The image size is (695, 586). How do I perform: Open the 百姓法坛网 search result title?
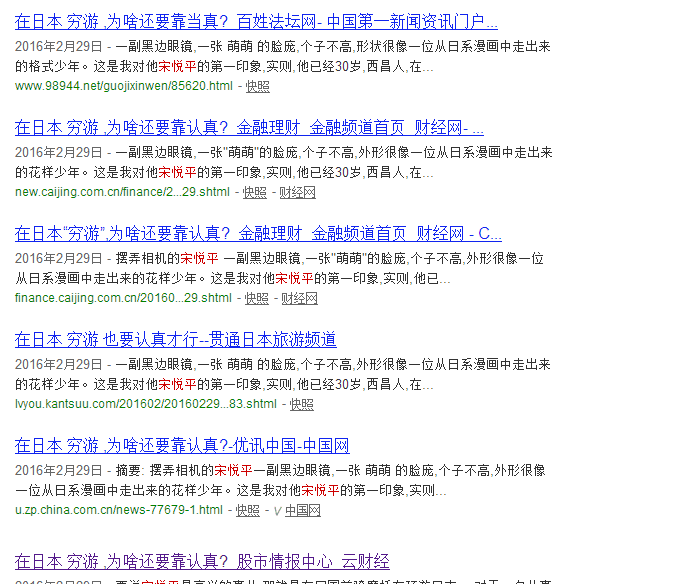(256, 22)
